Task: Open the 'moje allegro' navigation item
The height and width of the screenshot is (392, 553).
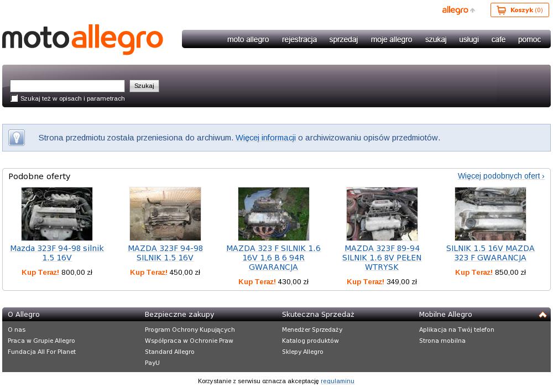Action: [x=392, y=39]
